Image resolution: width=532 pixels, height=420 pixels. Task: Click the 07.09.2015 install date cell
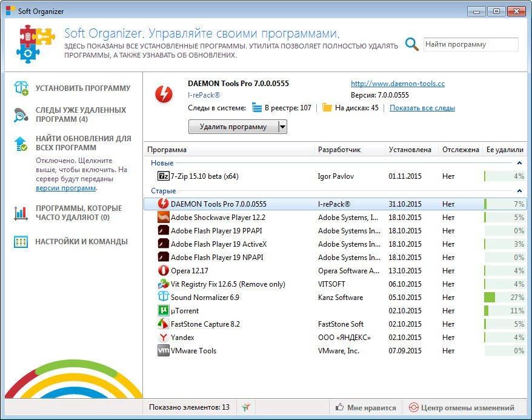tap(405, 351)
